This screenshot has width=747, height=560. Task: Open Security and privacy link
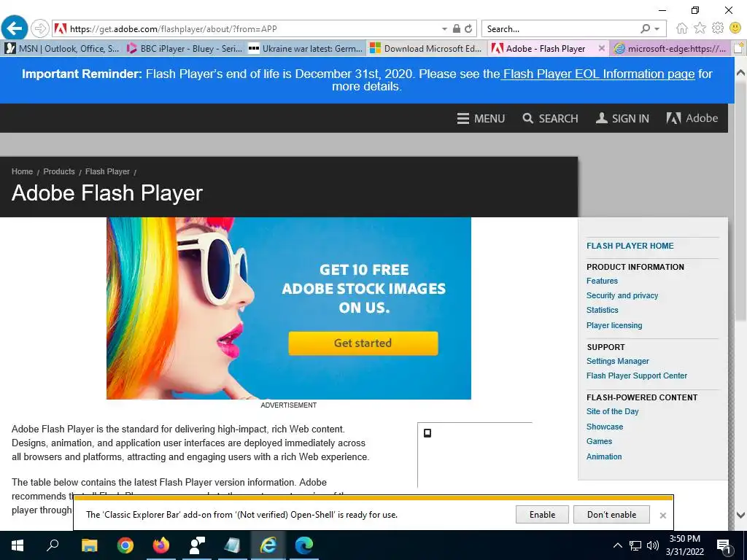click(x=622, y=295)
